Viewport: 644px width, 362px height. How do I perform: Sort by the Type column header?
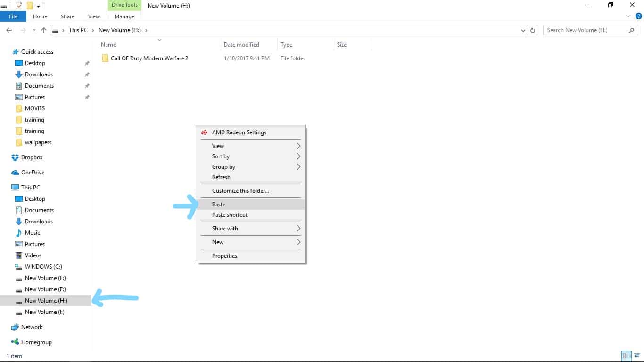[286, 45]
